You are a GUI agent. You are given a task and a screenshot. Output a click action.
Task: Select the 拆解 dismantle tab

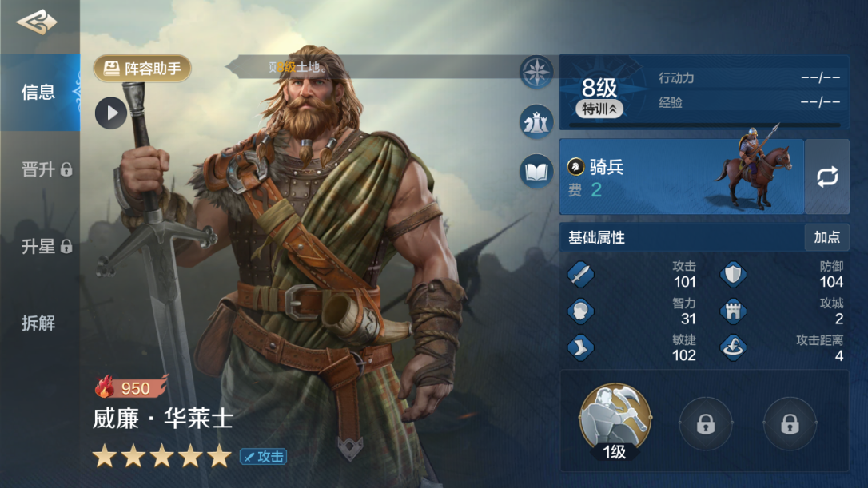[40, 323]
